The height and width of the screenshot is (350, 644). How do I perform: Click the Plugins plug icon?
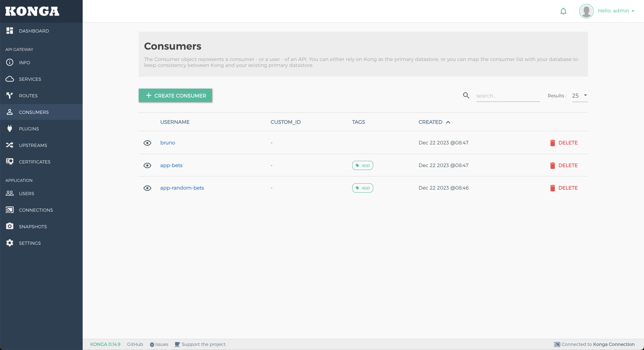point(10,129)
